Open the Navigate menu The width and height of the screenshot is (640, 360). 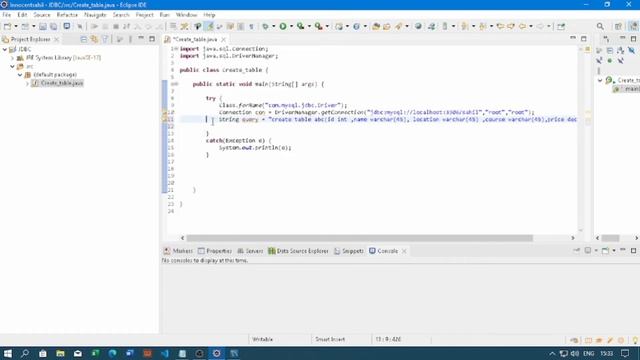click(x=95, y=15)
